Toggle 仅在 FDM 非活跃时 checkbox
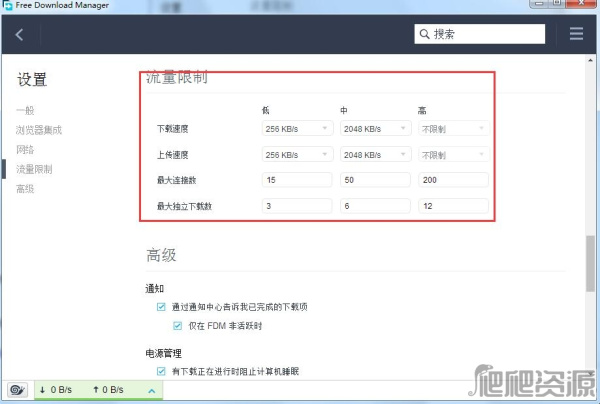Screen dimensions: 600x404 pos(177,326)
